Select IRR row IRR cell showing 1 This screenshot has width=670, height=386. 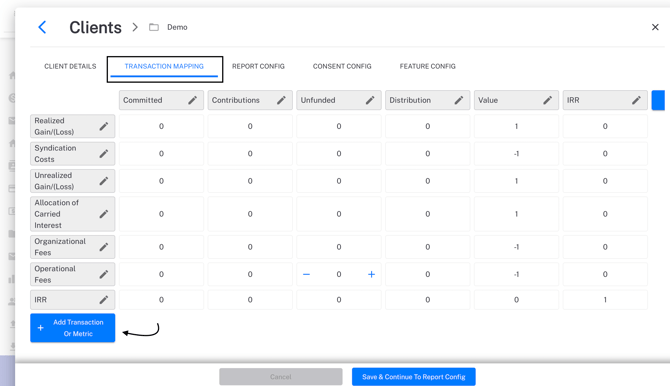(x=605, y=300)
